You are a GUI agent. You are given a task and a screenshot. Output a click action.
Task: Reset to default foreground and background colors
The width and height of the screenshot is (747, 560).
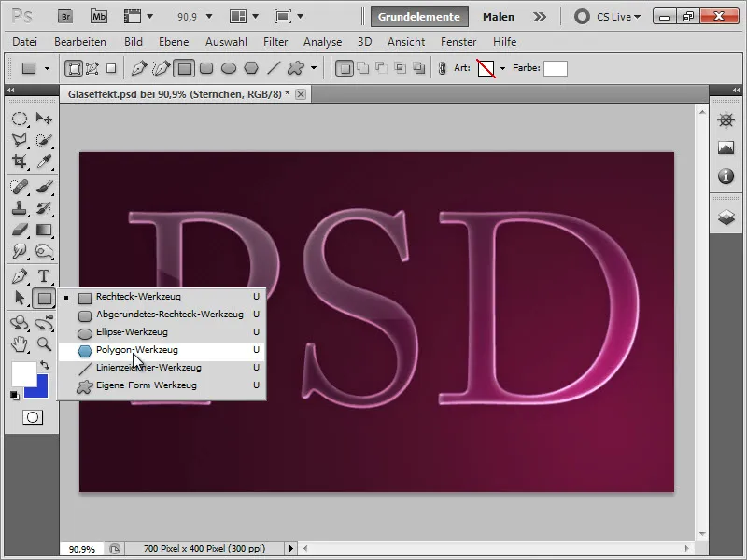tap(15, 395)
